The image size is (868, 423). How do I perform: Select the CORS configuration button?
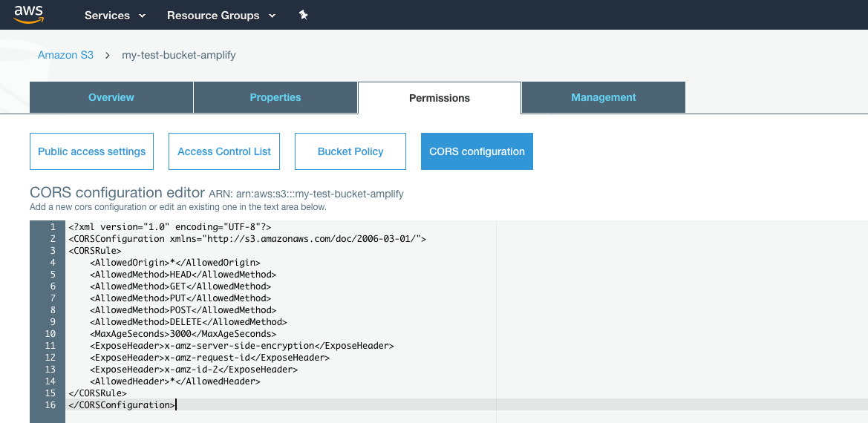477,151
